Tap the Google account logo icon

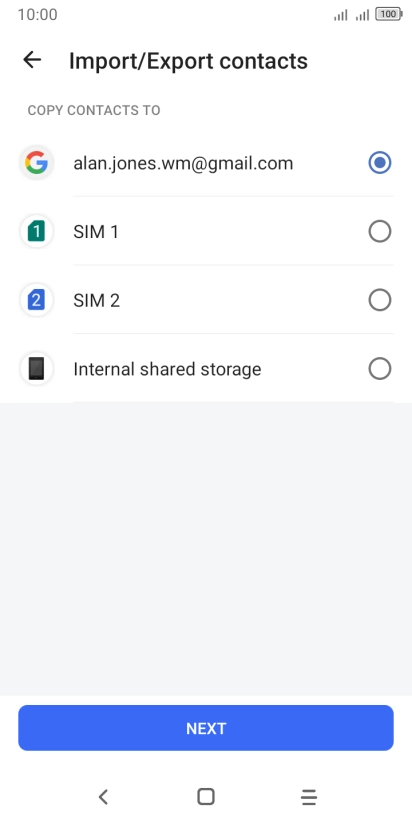coord(36,163)
